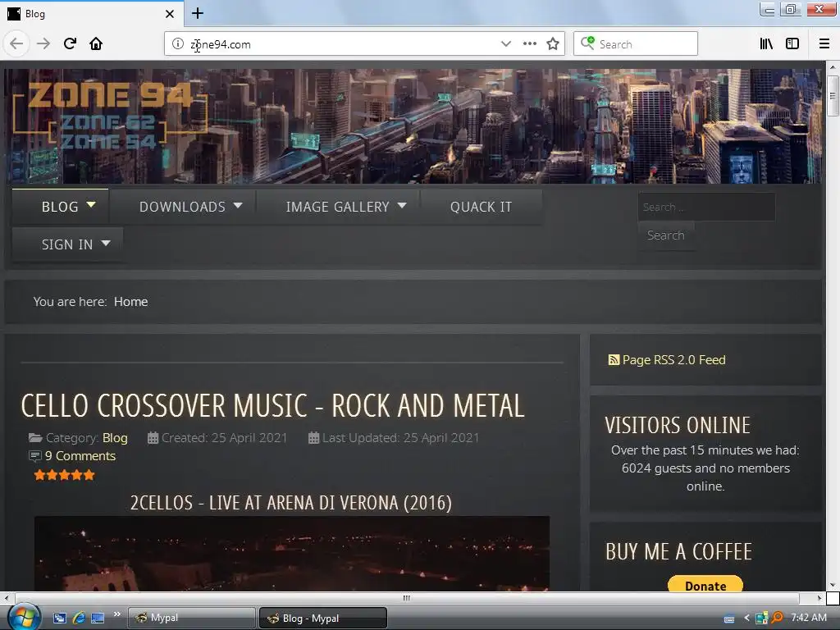Click the horizontal scrollbar right arrow
The width and height of the screenshot is (840, 630).
point(819,598)
